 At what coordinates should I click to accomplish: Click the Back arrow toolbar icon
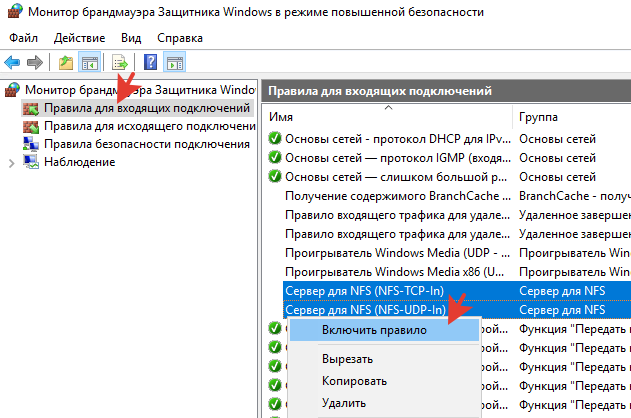click(x=13, y=63)
